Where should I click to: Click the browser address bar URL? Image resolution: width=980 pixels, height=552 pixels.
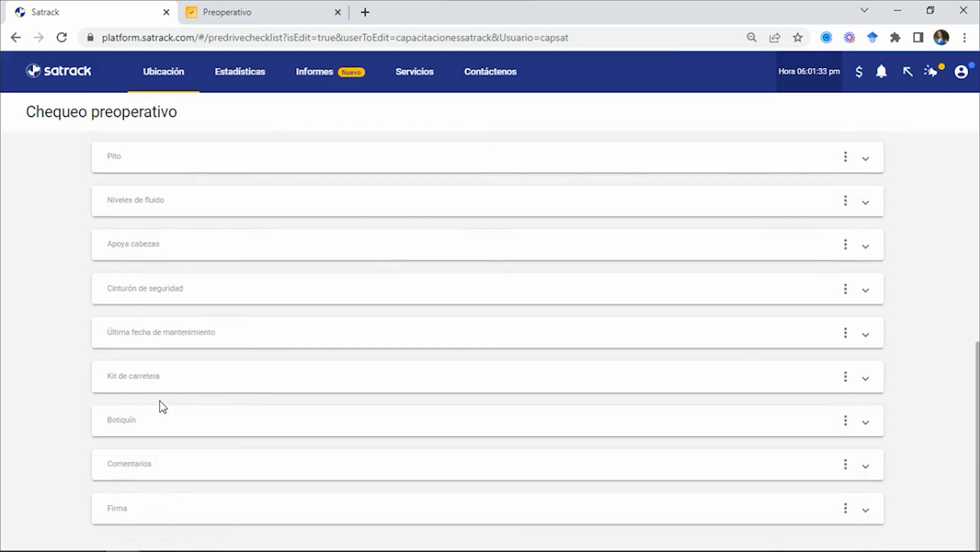[x=335, y=38]
